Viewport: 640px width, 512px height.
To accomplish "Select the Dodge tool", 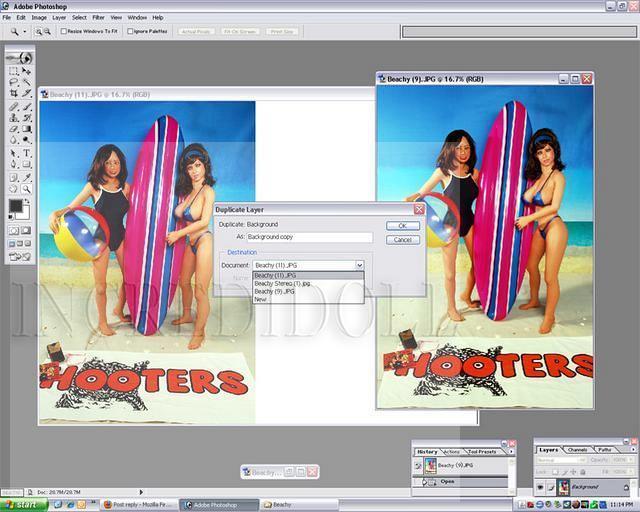I will tap(27, 140).
